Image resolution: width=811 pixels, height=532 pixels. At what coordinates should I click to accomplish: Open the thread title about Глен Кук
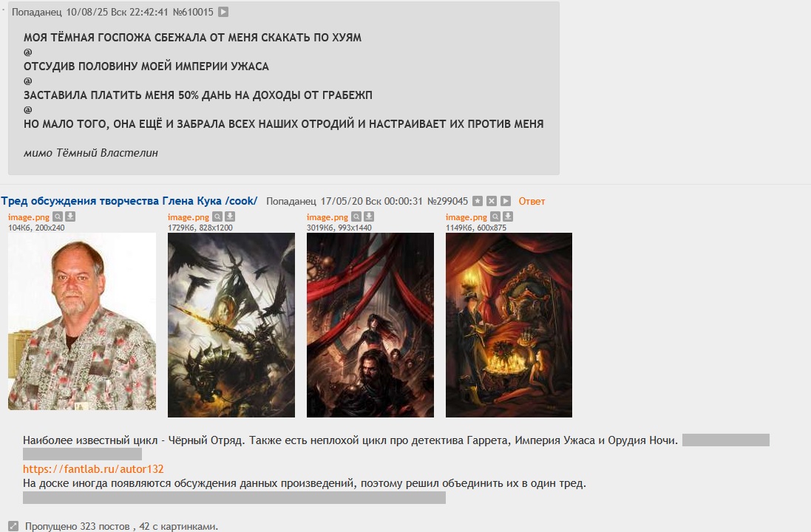(129, 201)
